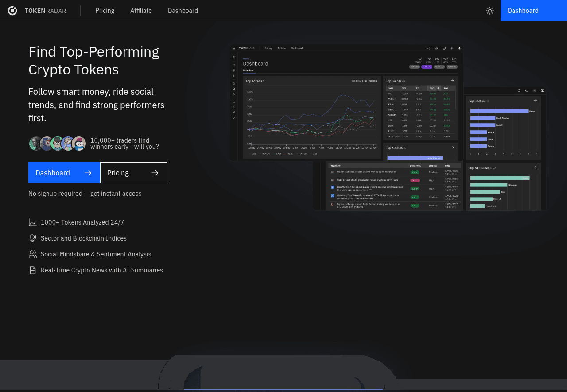Image resolution: width=567 pixels, height=392 pixels.
Task: Click the profile icon in the preview header
Action: click(459, 48)
